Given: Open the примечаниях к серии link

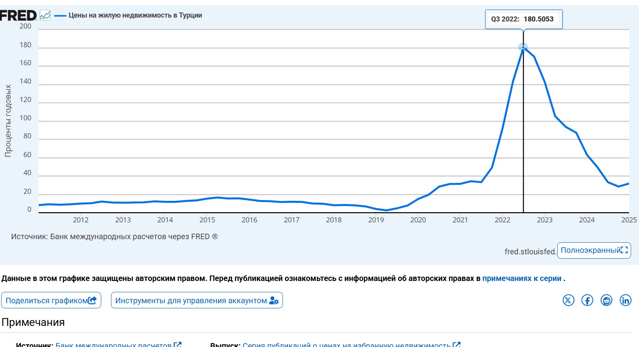Looking at the screenshot, I should (522, 278).
